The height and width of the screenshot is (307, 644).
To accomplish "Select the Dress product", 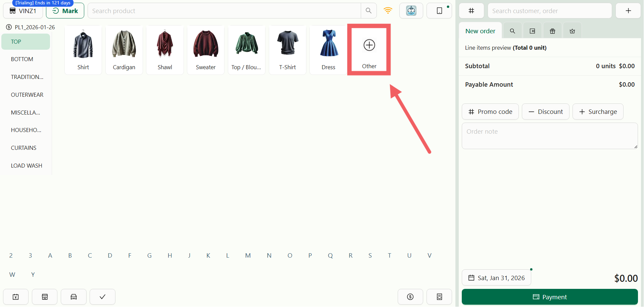I will point(328,50).
